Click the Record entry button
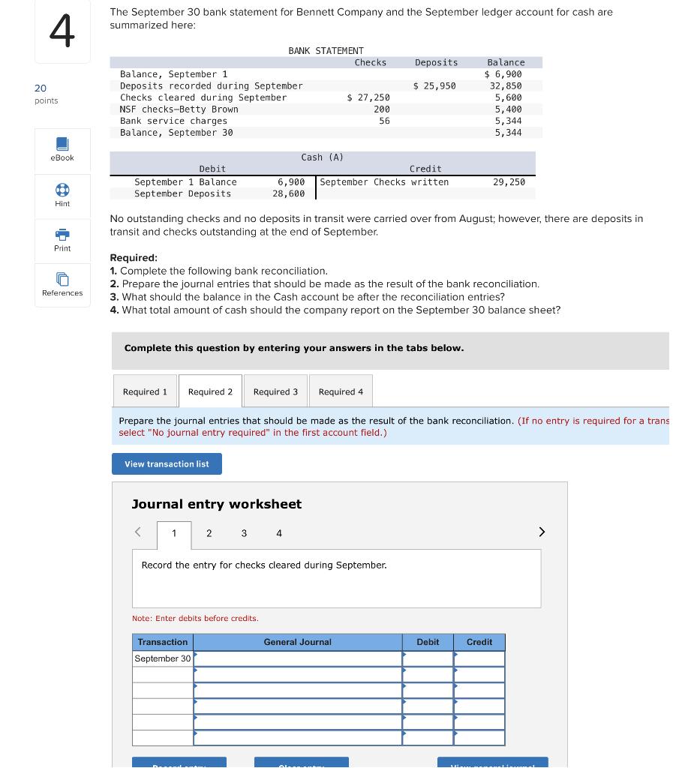700x768 pixels. tap(178, 763)
